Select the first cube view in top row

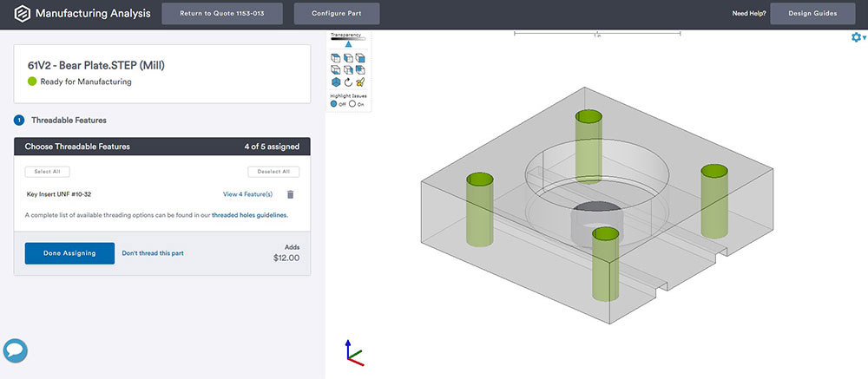(x=335, y=58)
